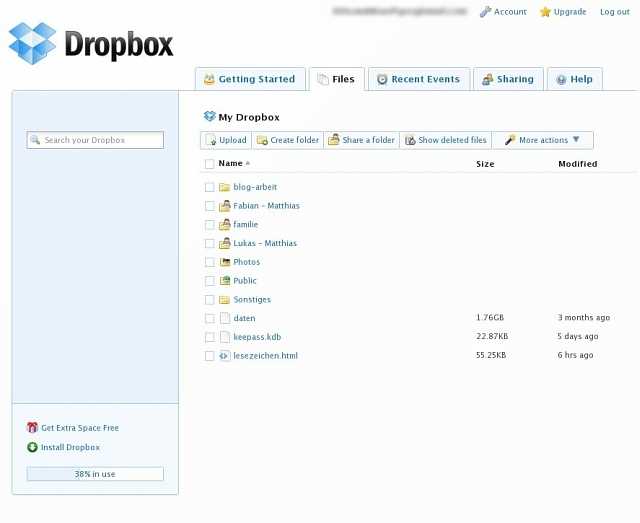Click the clock icon on Recent Events tab
The height and width of the screenshot is (523, 640).
382,79
